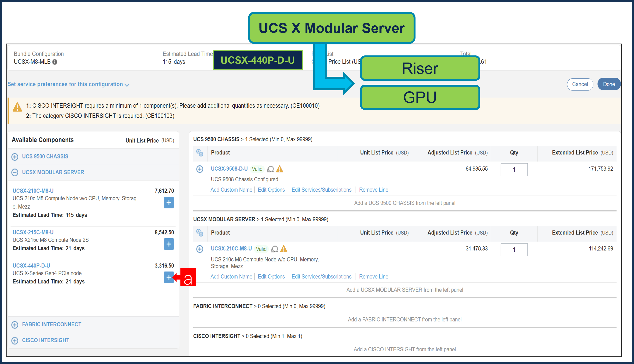Open UCSX-215C-M8-U product link

coord(33,232)
